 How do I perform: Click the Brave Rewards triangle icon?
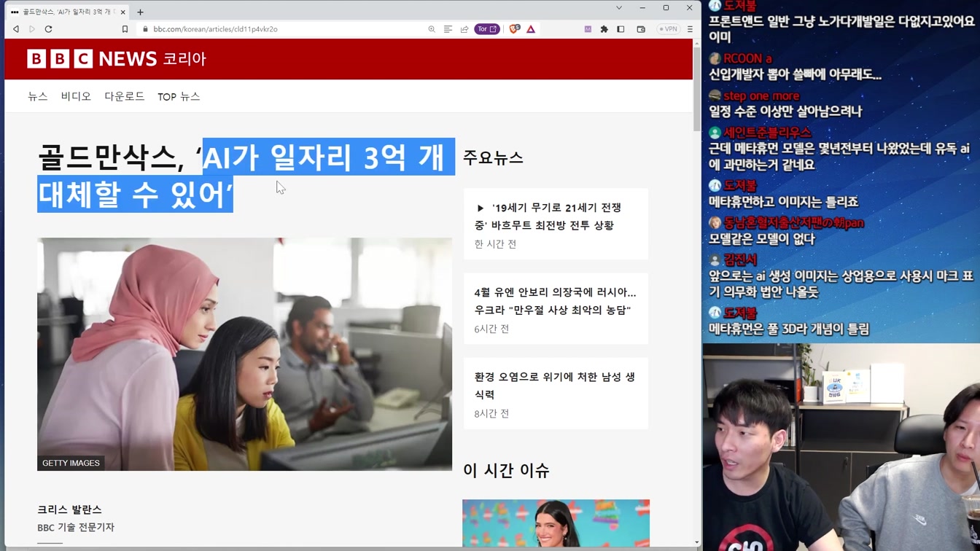(x=531, y=29)
